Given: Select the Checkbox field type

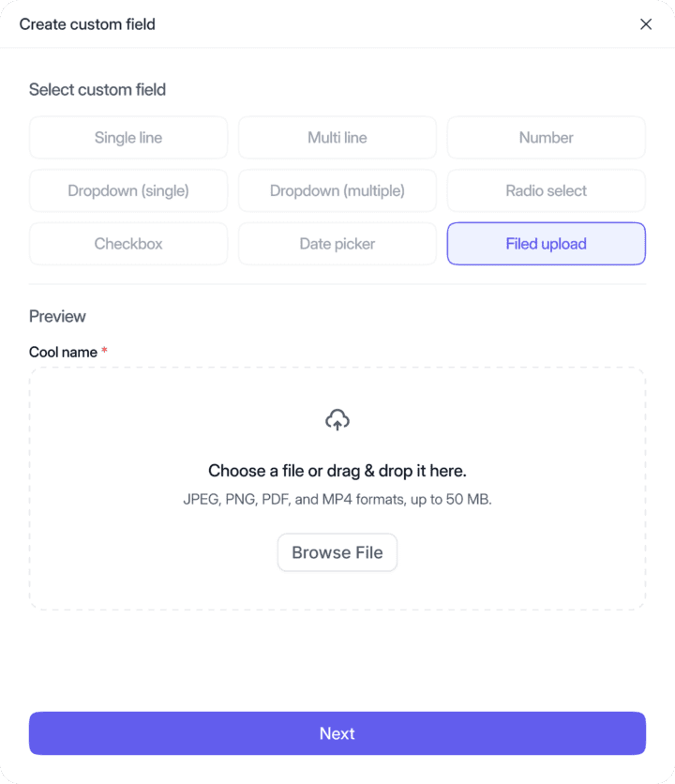Looking at the screenshot, I should coord(128,244).
